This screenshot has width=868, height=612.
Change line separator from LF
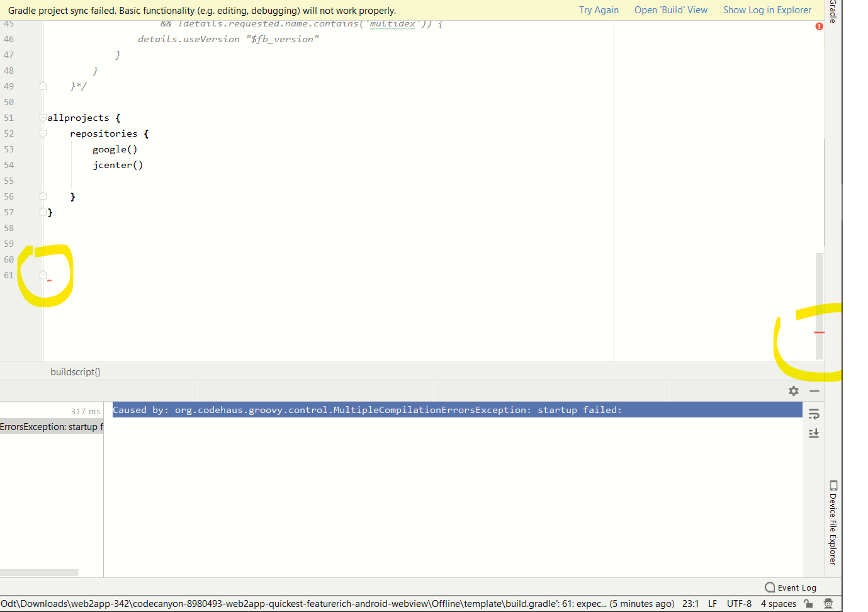click(x=712, y=603)
